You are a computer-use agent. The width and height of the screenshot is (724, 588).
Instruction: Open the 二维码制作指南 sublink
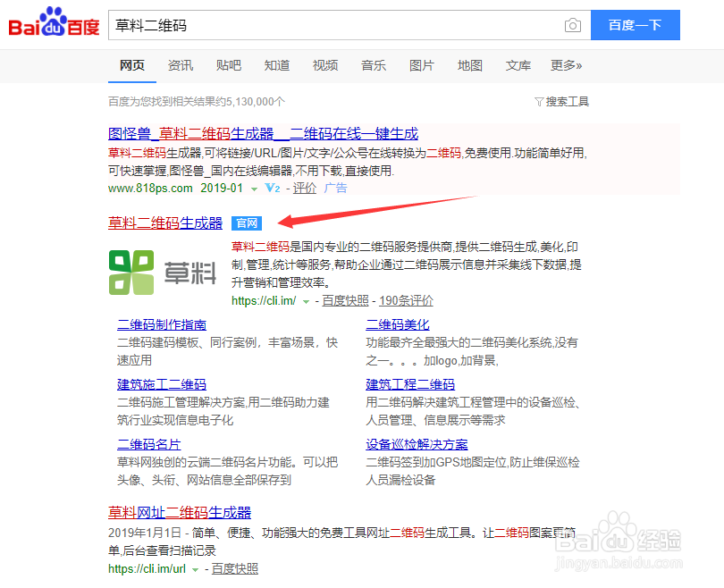(x=162, y=325)
